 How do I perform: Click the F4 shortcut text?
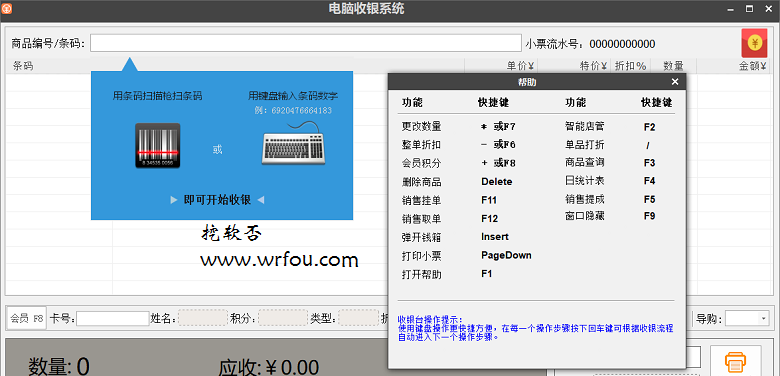(x=649, y=181)
